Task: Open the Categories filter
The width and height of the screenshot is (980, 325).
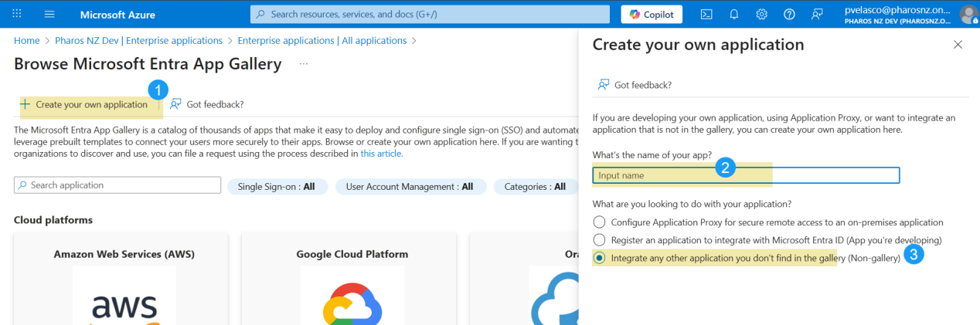Action: coord(535,187)
